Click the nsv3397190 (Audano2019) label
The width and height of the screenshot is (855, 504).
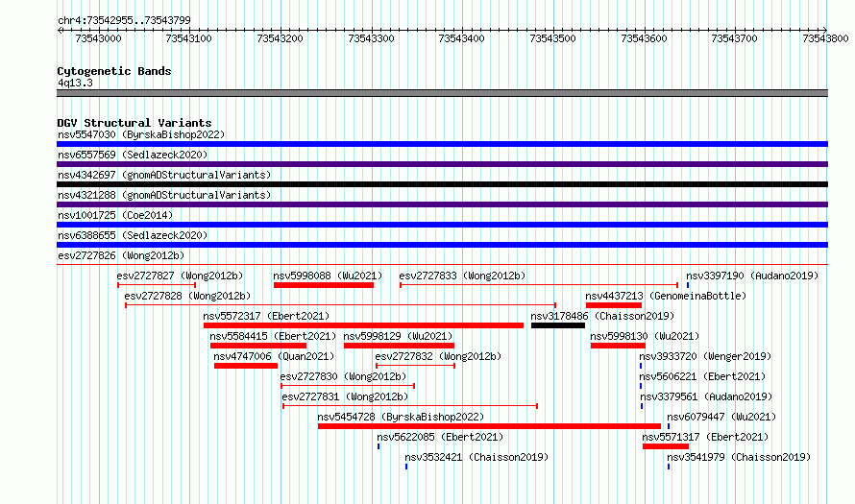(x=752, y=276)
